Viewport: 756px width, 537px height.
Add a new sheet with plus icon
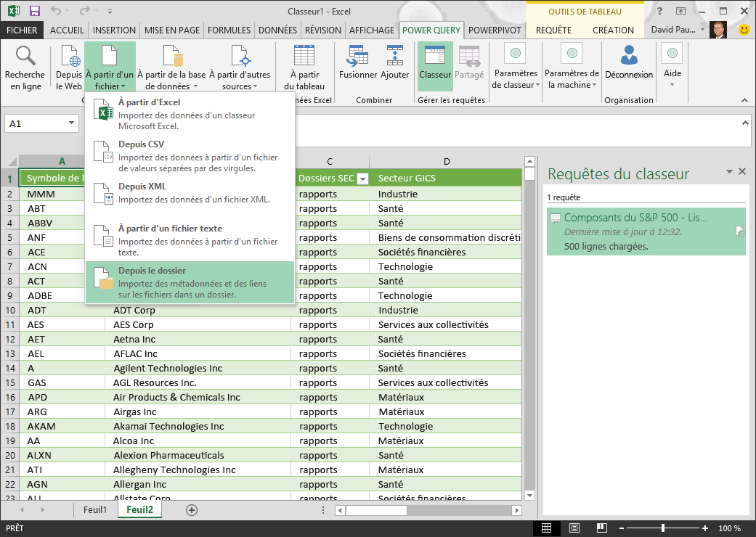coord(192,510)
